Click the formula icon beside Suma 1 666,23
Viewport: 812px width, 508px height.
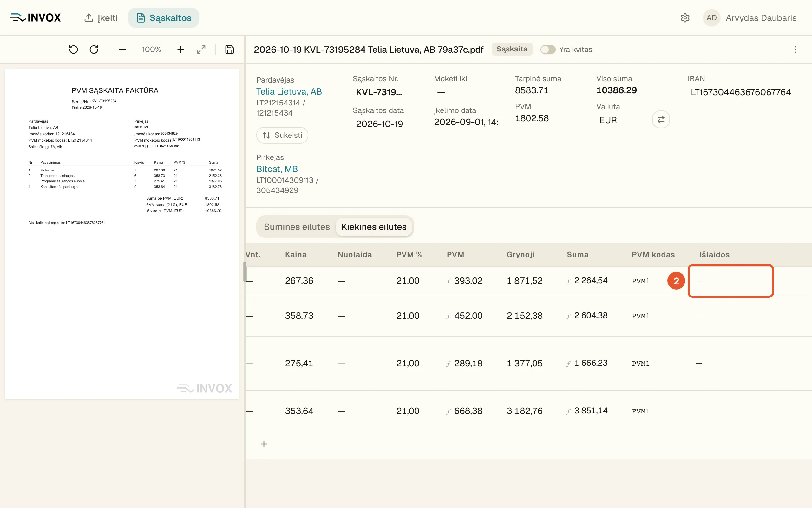(x=568, y=364)
